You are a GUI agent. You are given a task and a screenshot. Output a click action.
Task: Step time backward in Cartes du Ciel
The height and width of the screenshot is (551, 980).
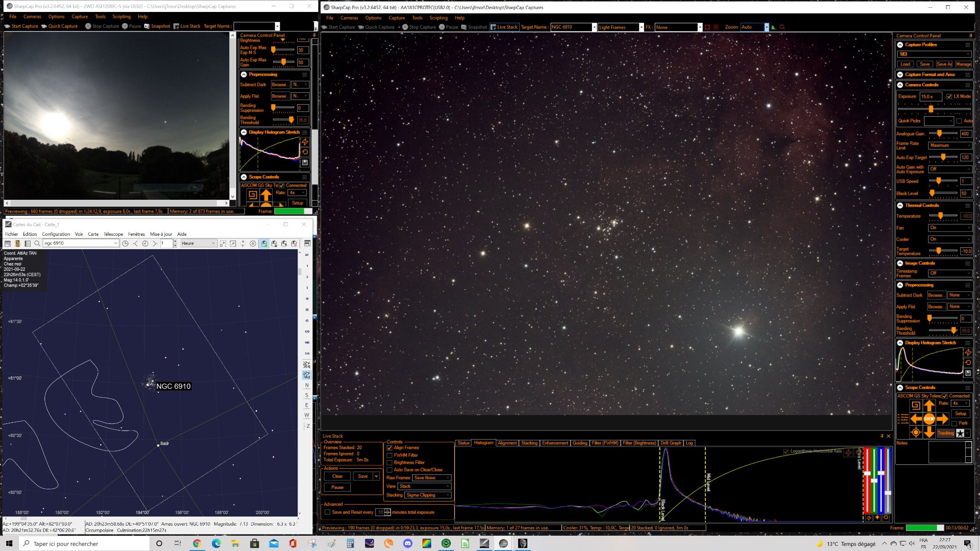tap(135, 243)
